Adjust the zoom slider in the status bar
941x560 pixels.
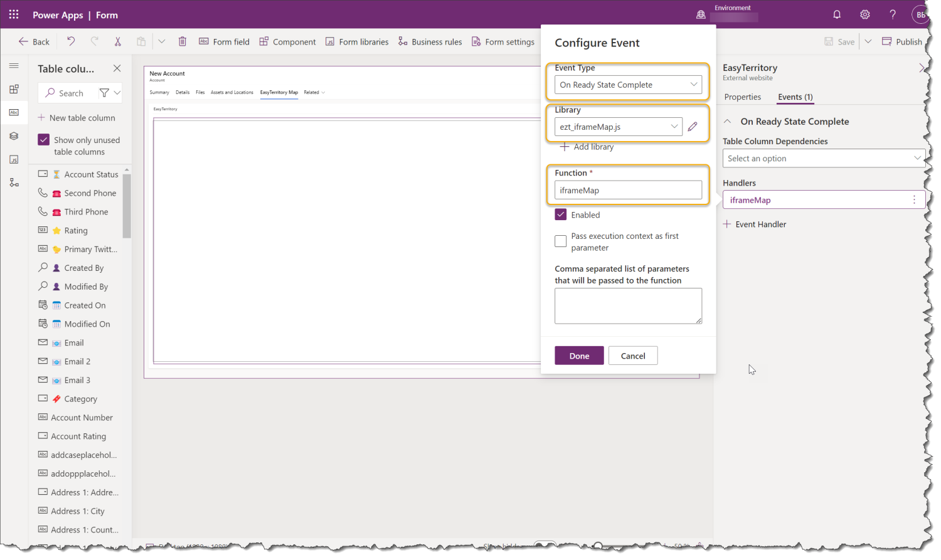click(x=599, y=546)
